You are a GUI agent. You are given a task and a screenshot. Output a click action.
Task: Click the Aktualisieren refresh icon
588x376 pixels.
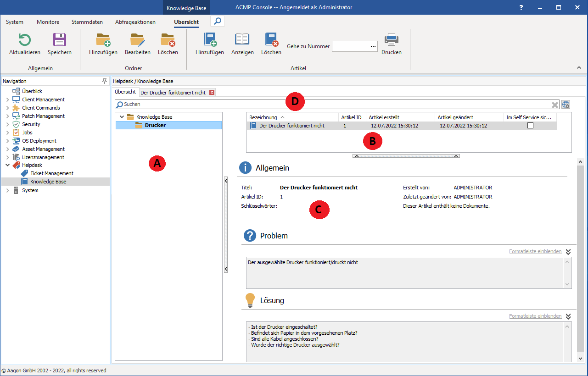pos(24,40)
